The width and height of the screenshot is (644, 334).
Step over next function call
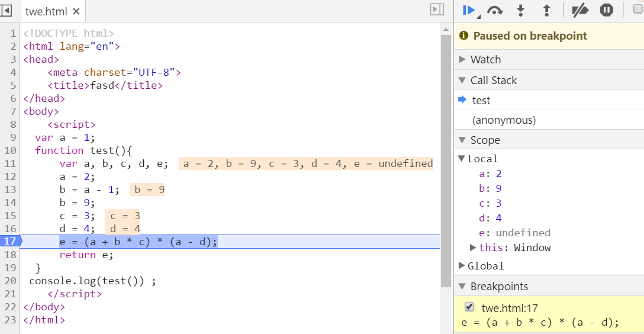(495, 11)
